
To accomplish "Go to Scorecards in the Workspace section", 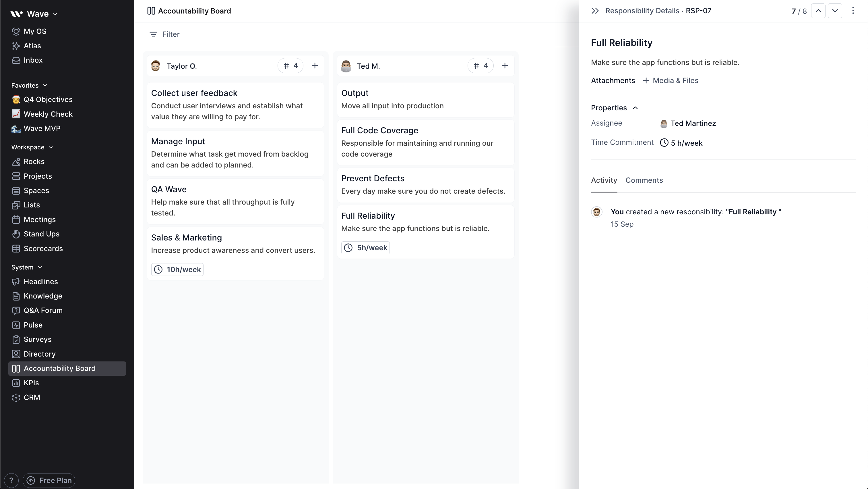I will click(x=43, y=249).
